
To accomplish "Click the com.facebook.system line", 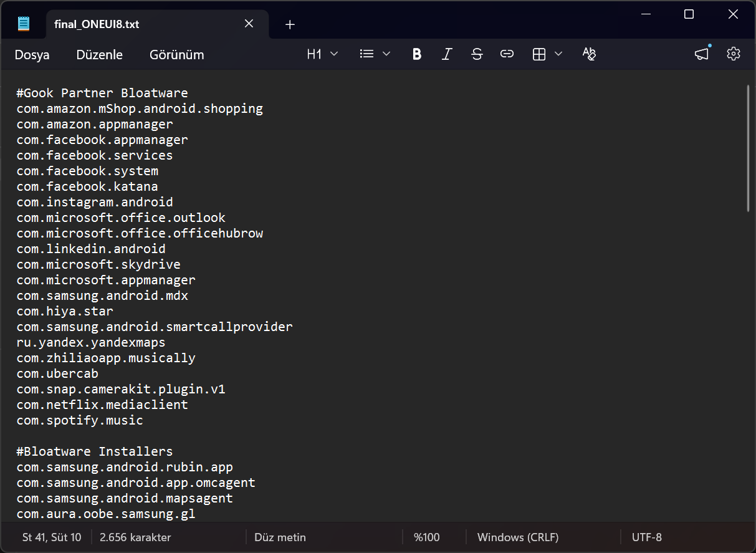I will click(87, 171).
